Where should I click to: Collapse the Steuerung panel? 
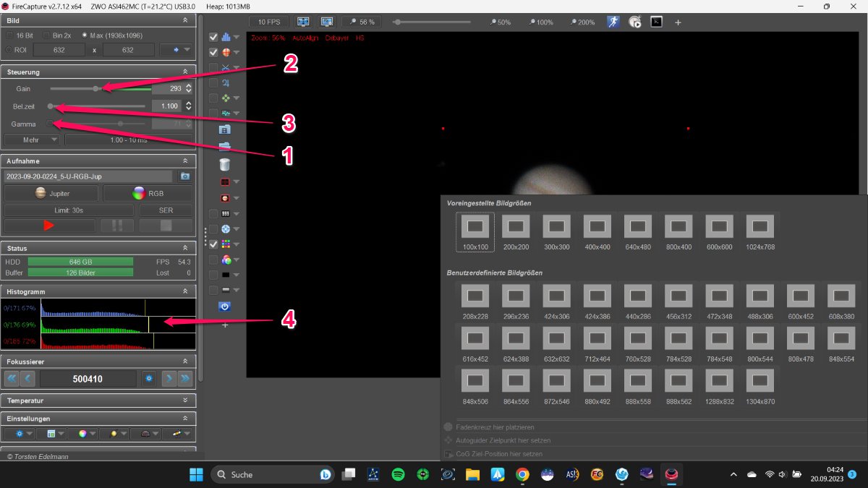click(x=185, y=72)
